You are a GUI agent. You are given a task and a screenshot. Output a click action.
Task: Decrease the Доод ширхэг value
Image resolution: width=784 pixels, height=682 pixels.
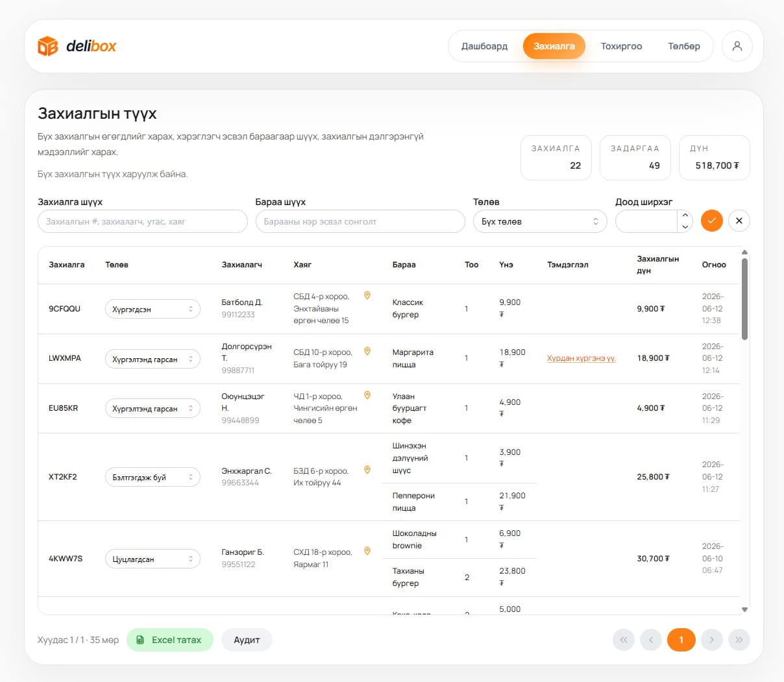pyautogui.click(x=685, y=226)
